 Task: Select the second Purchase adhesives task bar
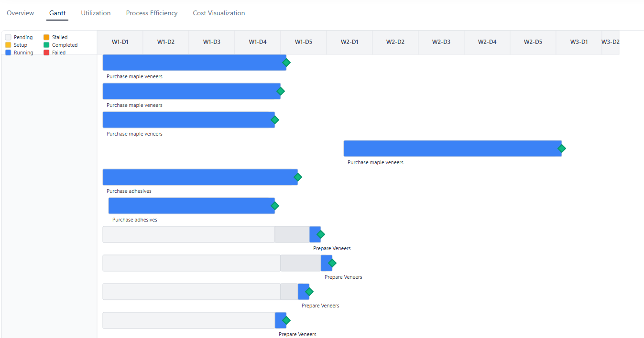[191, 206]
